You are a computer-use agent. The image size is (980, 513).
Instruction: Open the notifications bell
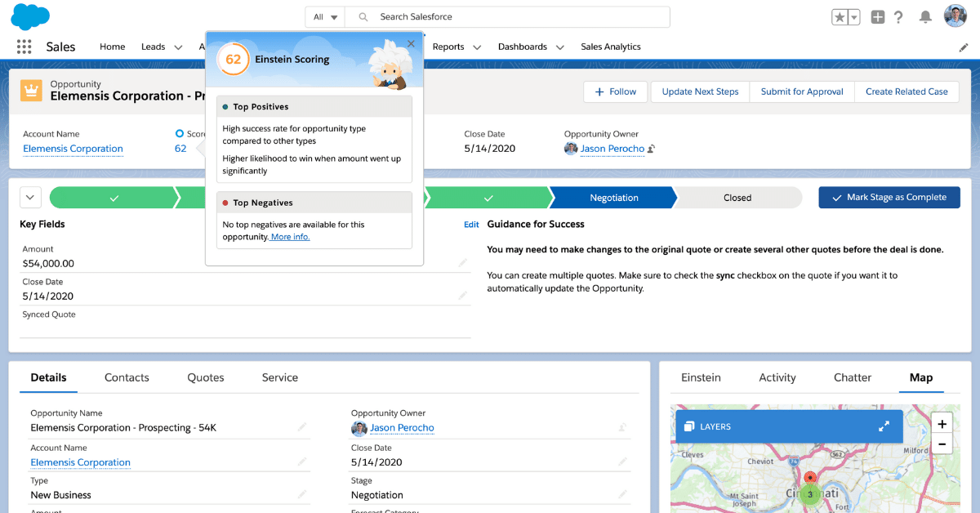tap(925, 17)
